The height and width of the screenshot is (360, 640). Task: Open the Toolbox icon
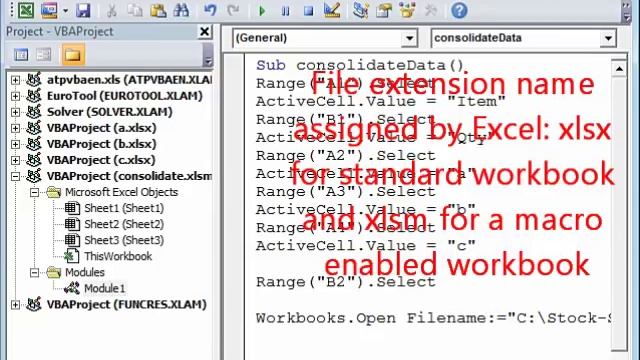[x=430, y=10]
